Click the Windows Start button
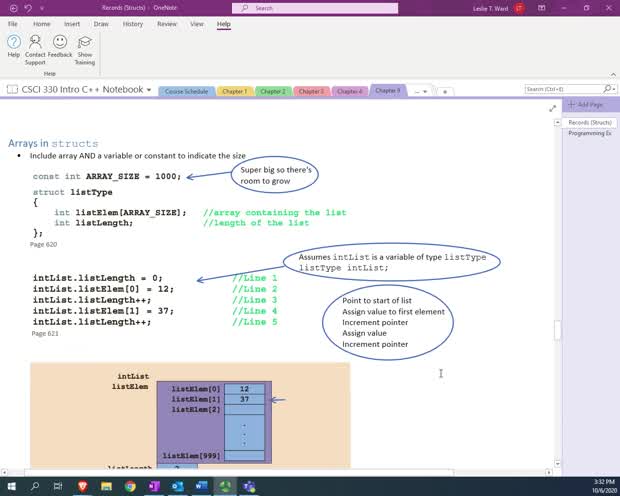 [10, 486]
